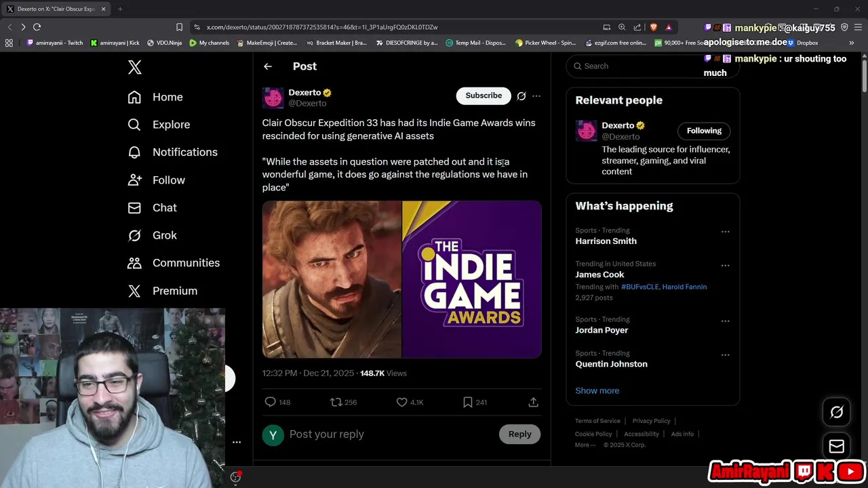Open more options for James Cook trend

click(x=725, y=265)
